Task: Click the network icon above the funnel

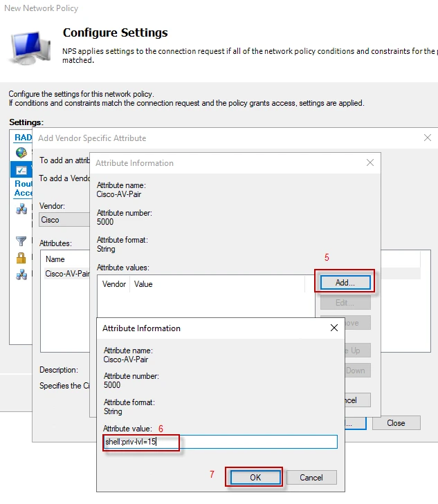Action: (21, 210)
